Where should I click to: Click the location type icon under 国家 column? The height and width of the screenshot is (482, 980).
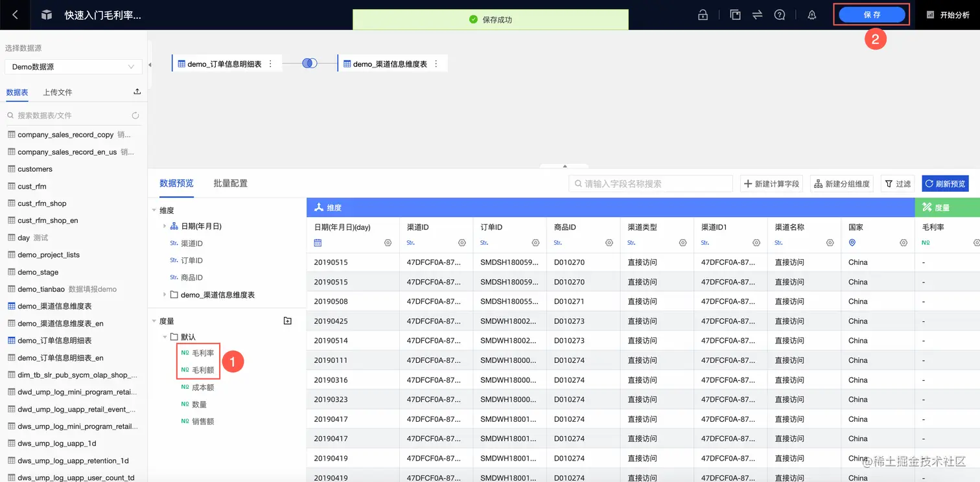coord(852,242)
